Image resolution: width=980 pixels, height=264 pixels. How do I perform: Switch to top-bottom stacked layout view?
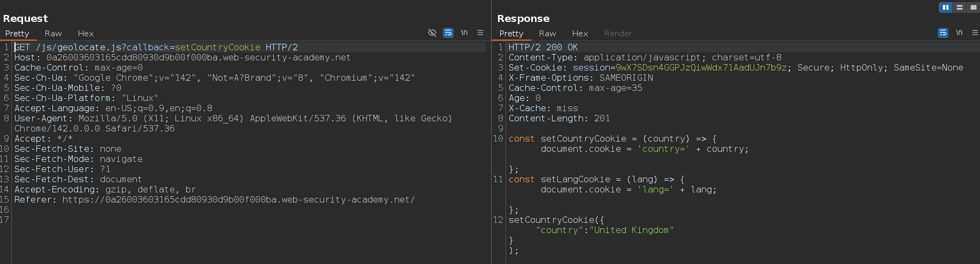pos(959,7)
